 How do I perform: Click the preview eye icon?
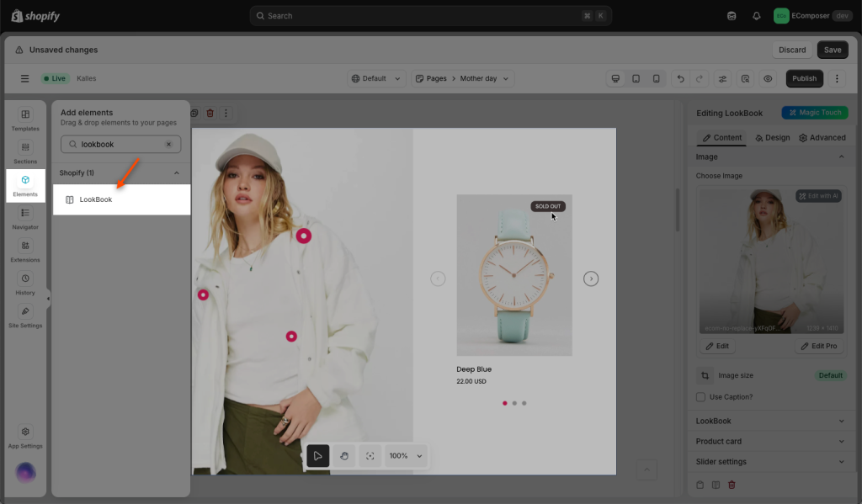click(x=768, y=79)
